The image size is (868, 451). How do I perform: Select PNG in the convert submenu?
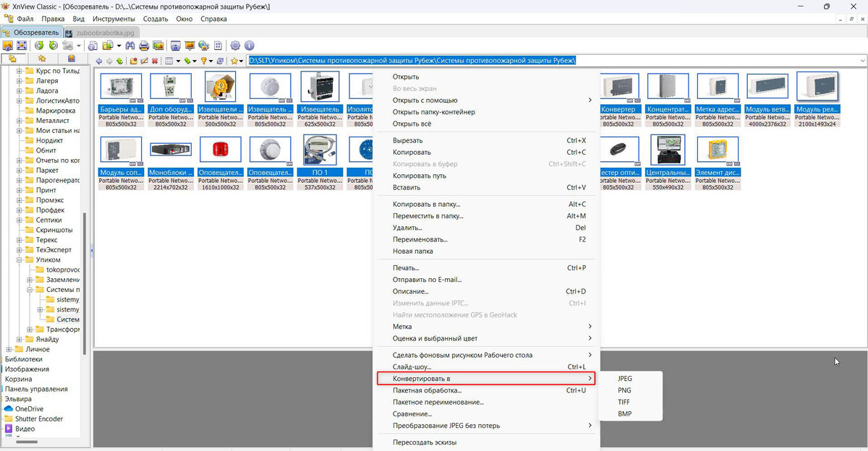624,390
